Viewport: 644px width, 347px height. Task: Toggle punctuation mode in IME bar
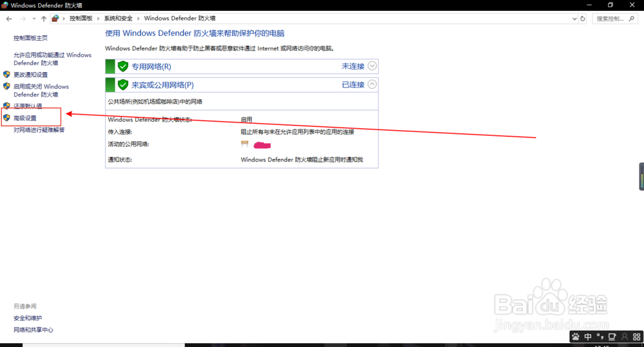[600, 337]
